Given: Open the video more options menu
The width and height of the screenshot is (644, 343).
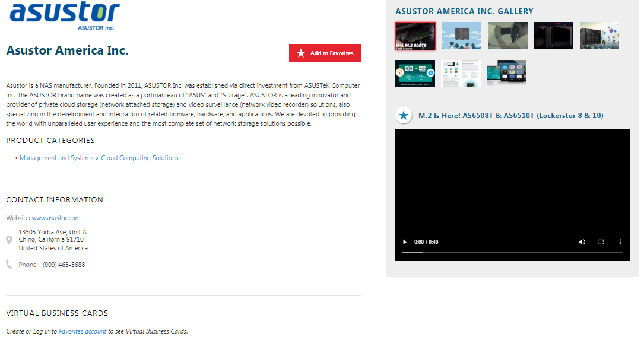Looking at the screenshot, I should click(x=620, y=242).
